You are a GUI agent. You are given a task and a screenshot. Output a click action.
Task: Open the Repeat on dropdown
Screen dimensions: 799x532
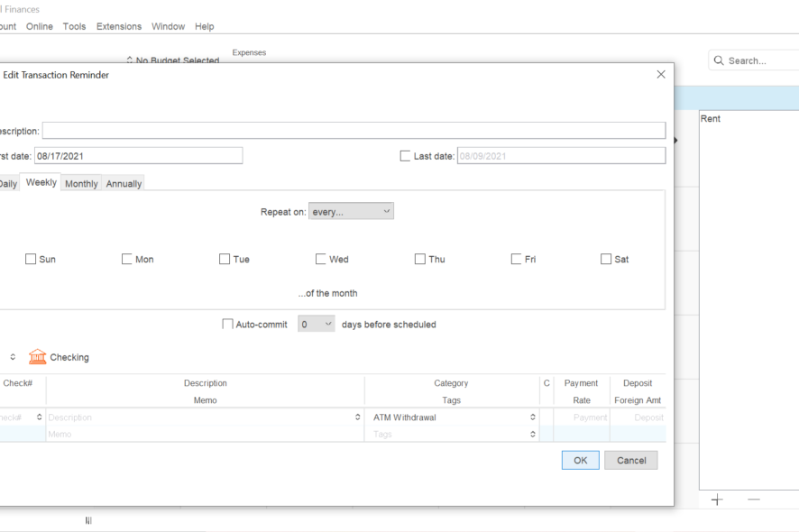[351, 211]
